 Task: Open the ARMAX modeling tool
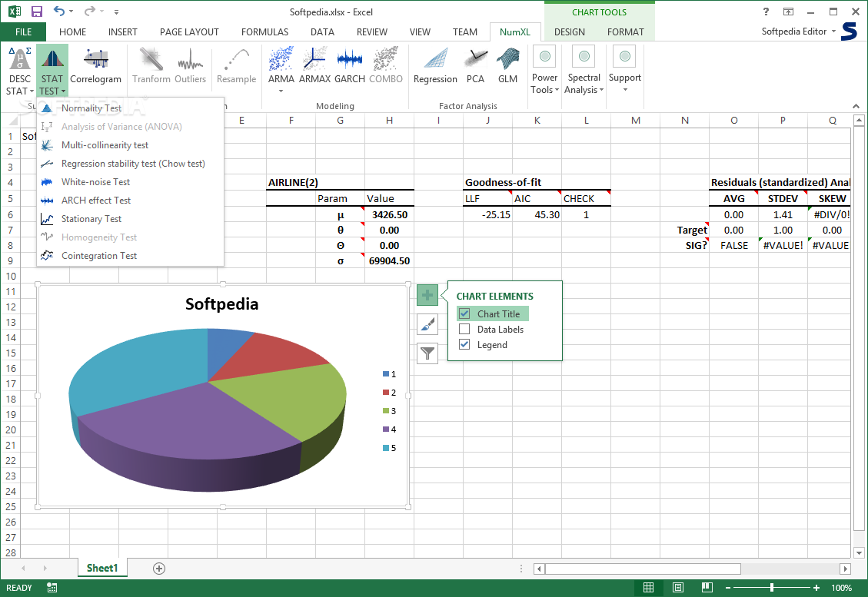click(x=314, y=66)
